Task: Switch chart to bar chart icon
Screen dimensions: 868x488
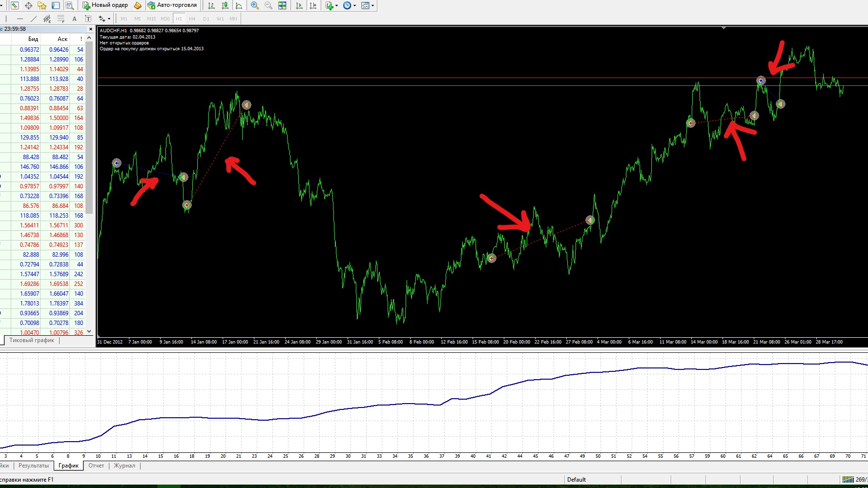Action: click(211, 5)
